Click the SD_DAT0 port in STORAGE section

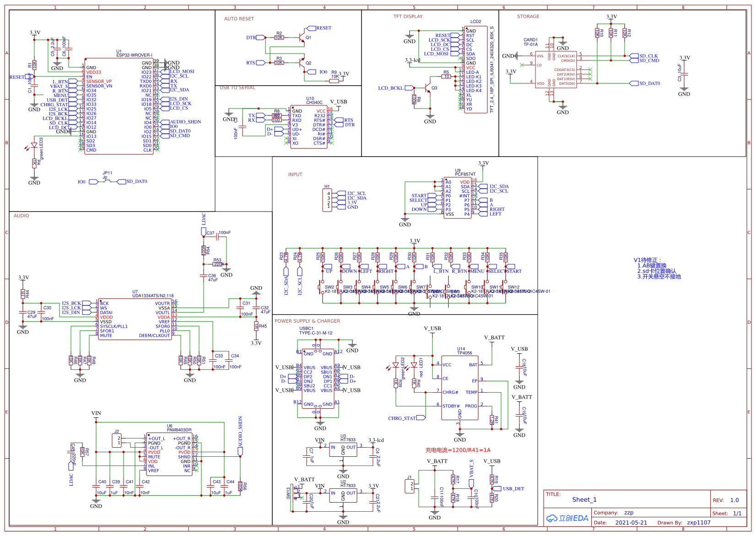(x=645, y=83)
